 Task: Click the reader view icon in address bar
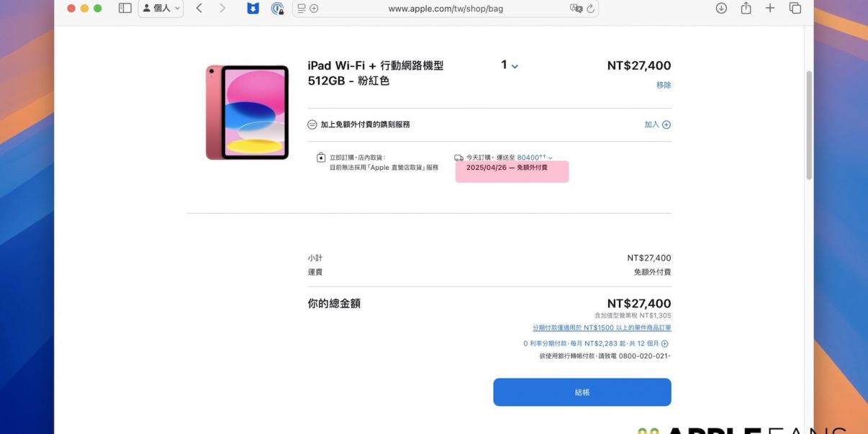point(302,9)
